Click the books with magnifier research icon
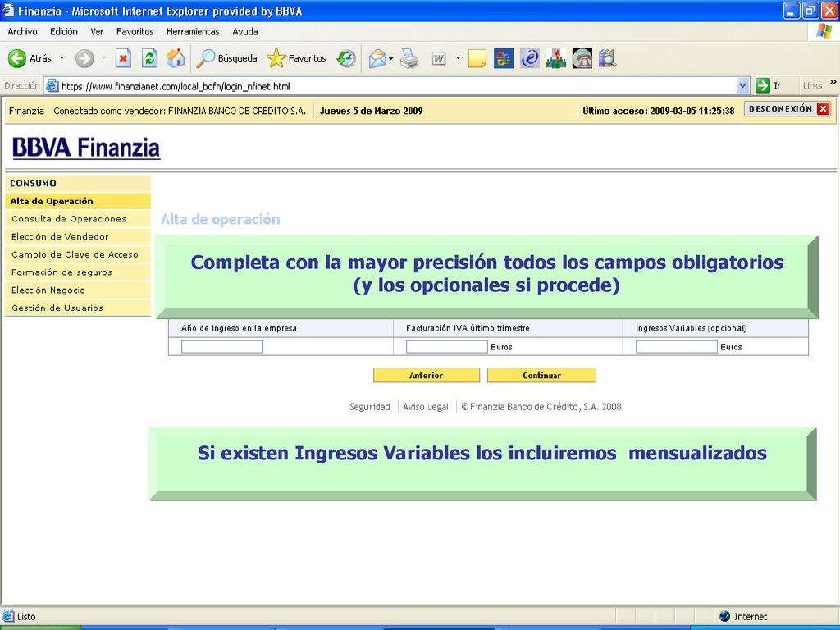This screenshot has width=840, height=630. (608, 58)
